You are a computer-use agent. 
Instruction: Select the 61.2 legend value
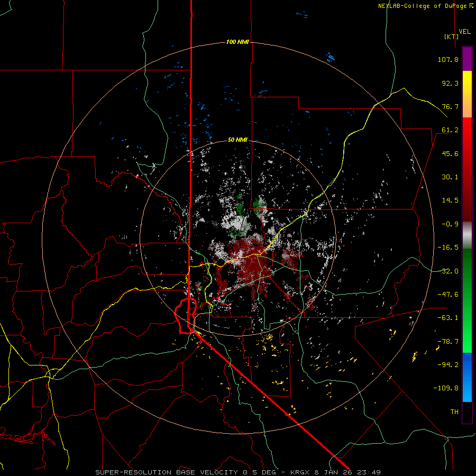coord(450,130)
